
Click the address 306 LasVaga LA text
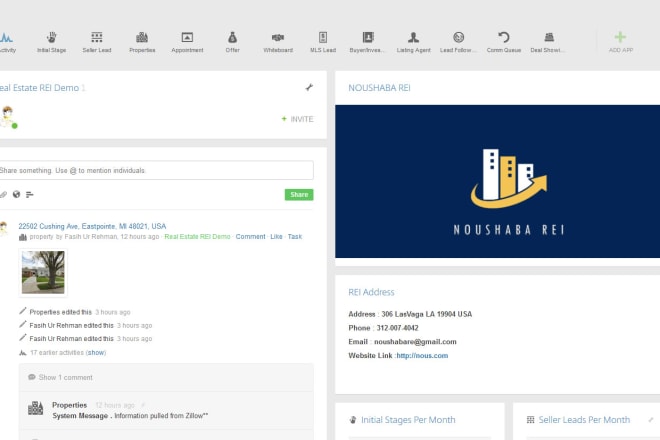point(426,314)
